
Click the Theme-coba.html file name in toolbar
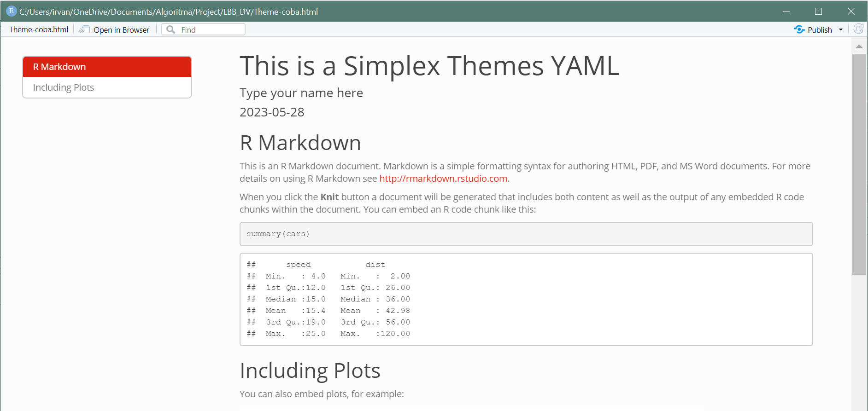[x=39, y=29]
